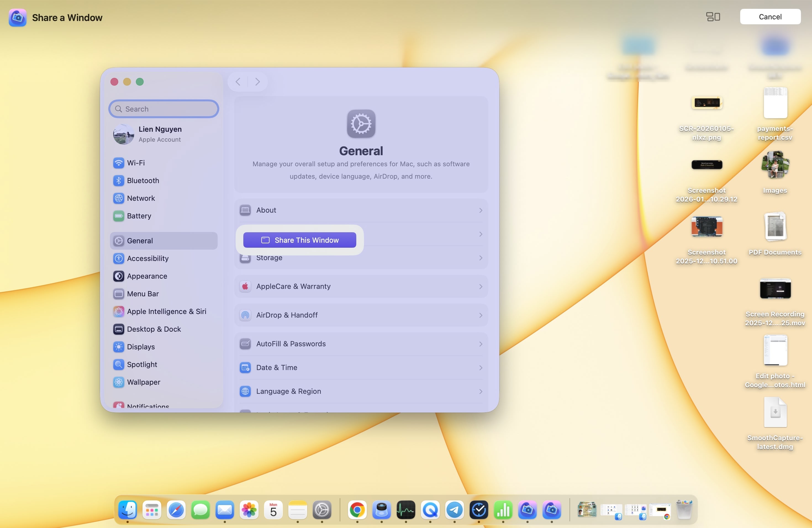Click System Settings gear in Dock
This screenshot has width=812, height=528.
(322, 510)
